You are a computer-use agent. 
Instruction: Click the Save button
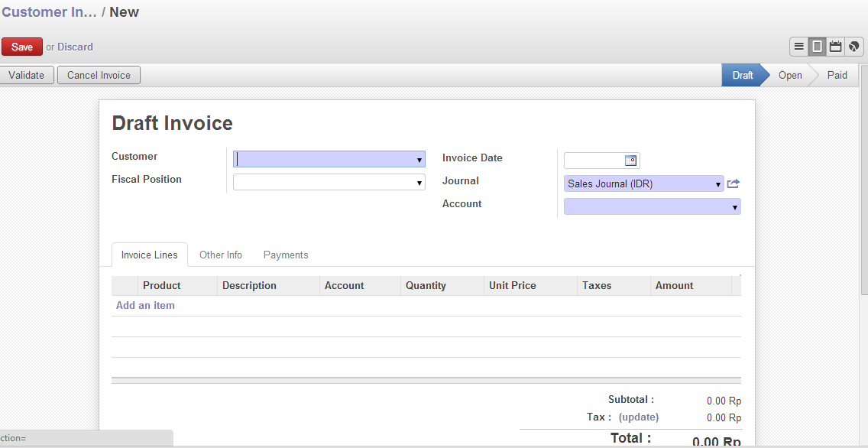coord(22,47)
